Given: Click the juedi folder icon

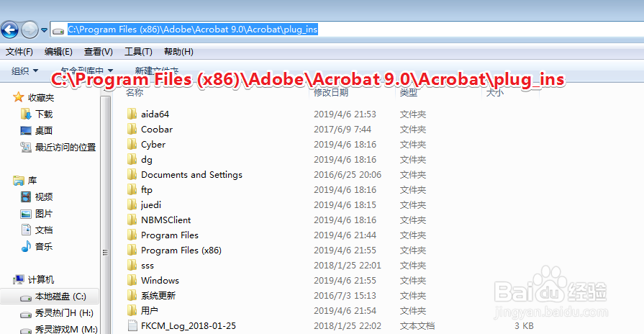Looking at the screenshot, I should point(132,204).
